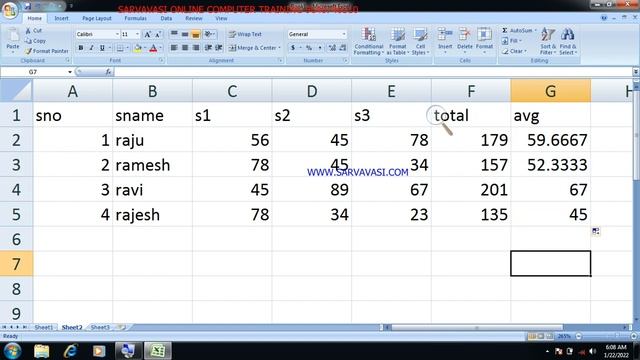
Task: Click the Copy command
Action: pos(35,41)
